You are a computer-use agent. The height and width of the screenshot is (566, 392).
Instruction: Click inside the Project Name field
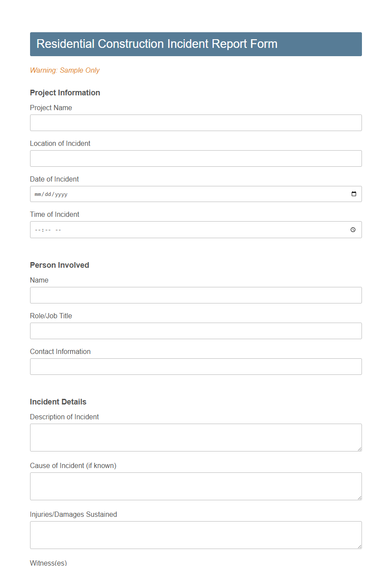point(196,123)
